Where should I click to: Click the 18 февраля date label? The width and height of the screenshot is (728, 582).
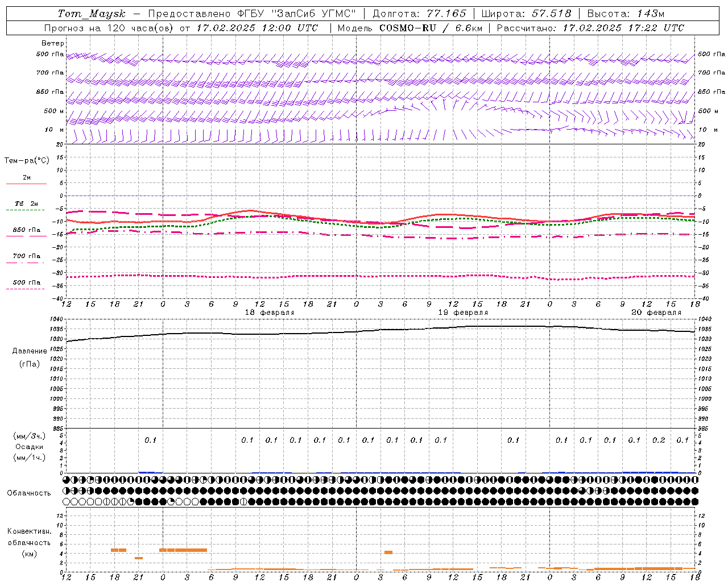[270, 313]
